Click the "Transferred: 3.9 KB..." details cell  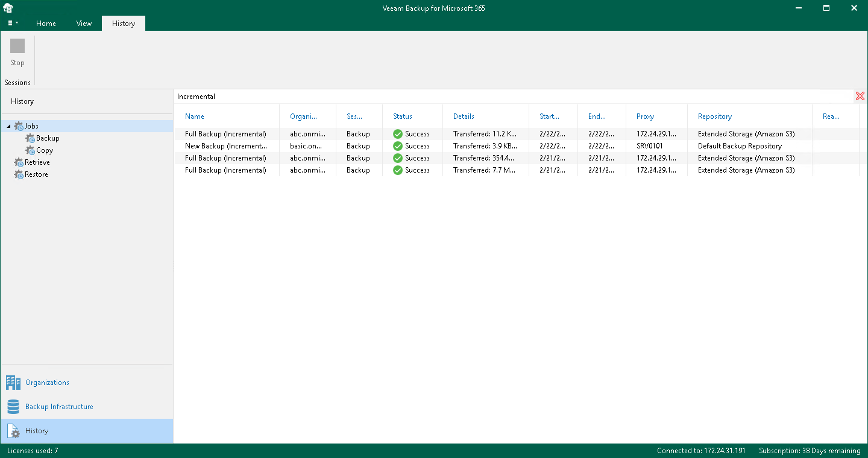485,146
